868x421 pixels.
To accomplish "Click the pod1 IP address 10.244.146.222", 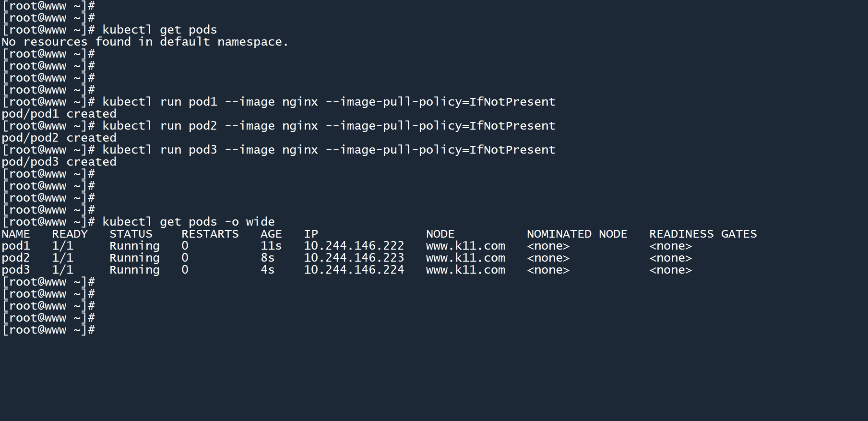I will coord(354,246).
